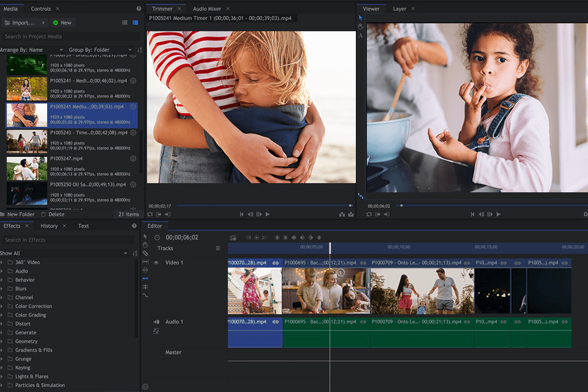Open settings gear for P1005247.mp4 media item

click(133, 159)
